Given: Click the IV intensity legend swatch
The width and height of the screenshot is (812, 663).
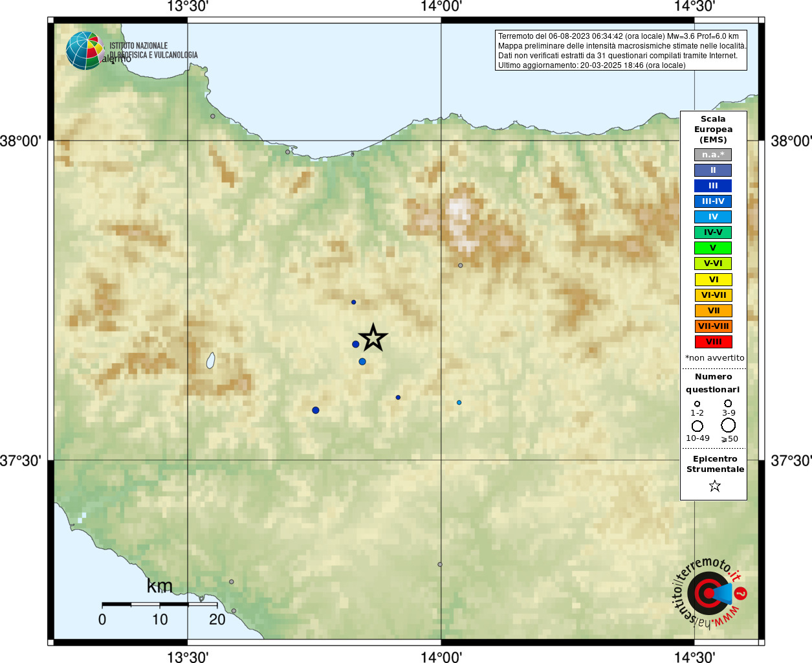Looking at the screenshot, I should coord(713,217).
